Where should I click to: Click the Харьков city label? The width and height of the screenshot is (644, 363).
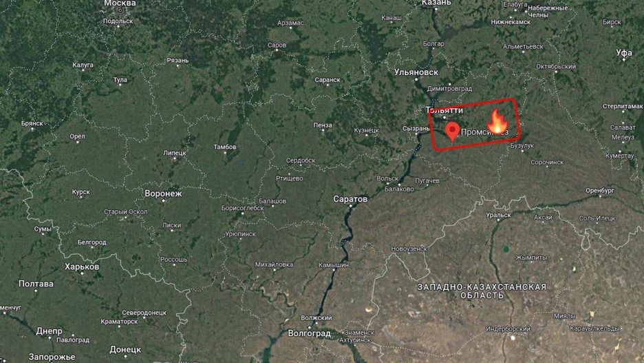coord(82,267)
